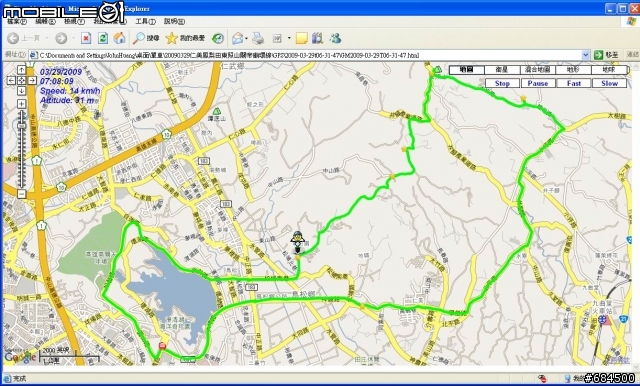Select the 地圖 map view
Image resolution: width=640 pixels, height=386 pixels.
coord(467,70)
